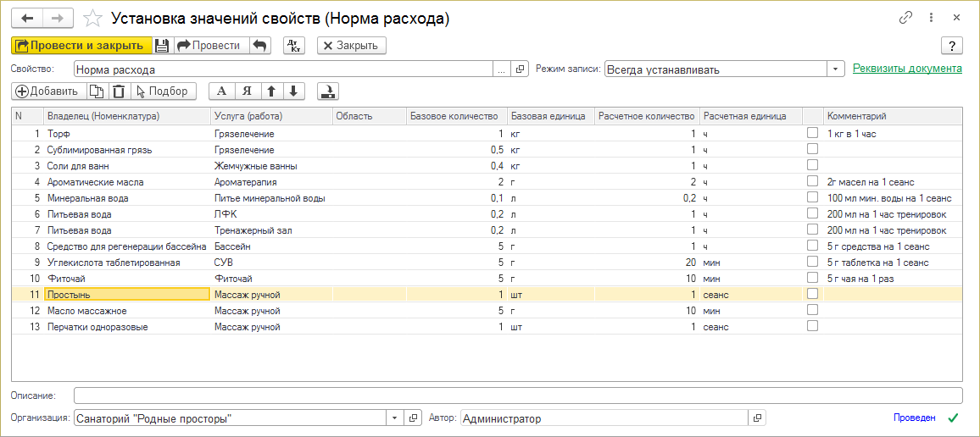The image size is (980, 437).
Task: Open the Реквизиты документа link
Action: pyautogui.click(x=907, y=69)
